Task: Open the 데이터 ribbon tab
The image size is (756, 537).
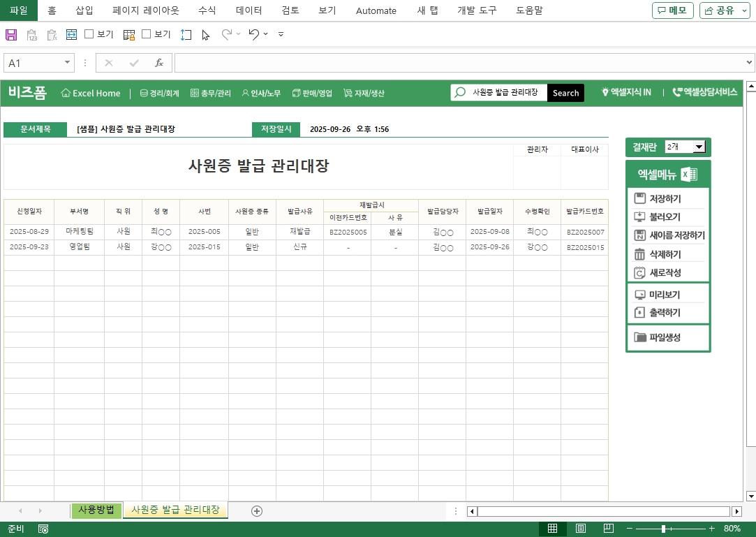Action: click(249, 10)
